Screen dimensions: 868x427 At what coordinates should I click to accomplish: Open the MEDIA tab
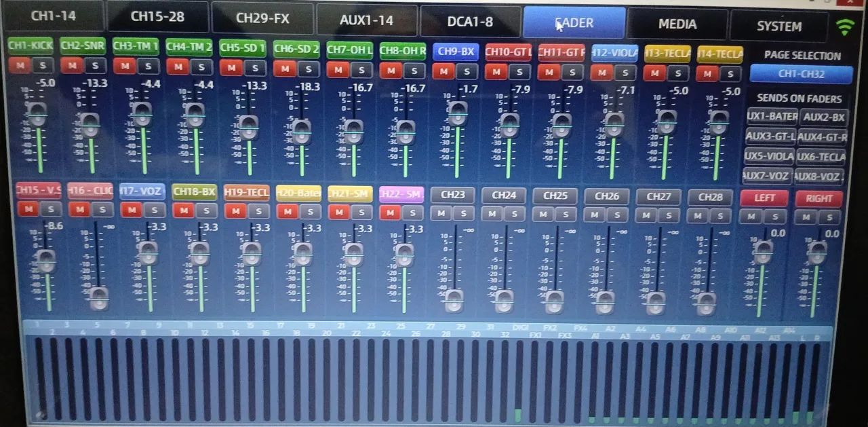click(x=677, y=24)
